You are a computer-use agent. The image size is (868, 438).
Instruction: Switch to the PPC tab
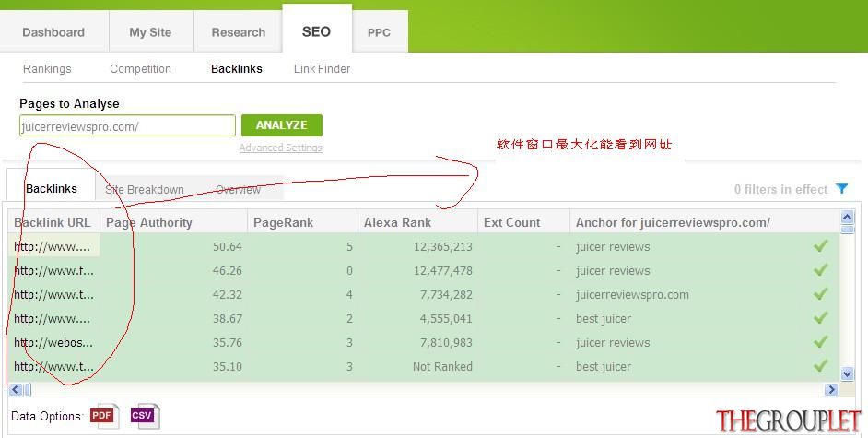[380, 32]
